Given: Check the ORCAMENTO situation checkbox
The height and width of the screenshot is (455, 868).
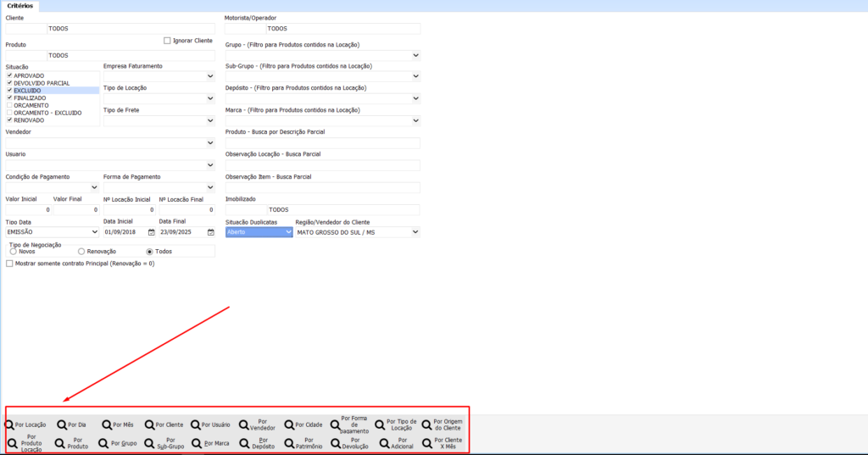Looking at the screenshot, I should point(9,105).
